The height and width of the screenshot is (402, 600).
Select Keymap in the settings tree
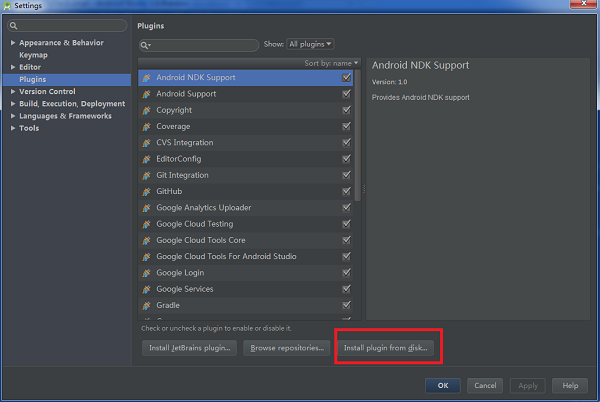(x=33, y=55)
